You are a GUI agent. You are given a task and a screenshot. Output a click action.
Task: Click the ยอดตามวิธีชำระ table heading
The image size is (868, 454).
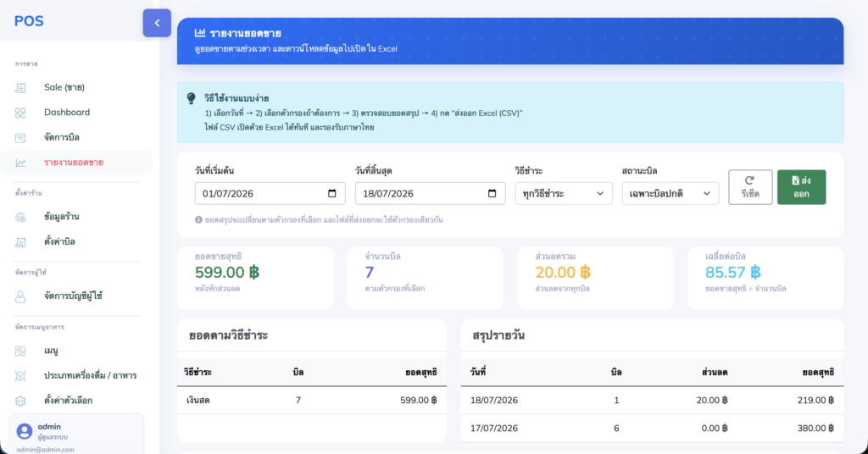(228, 335)
